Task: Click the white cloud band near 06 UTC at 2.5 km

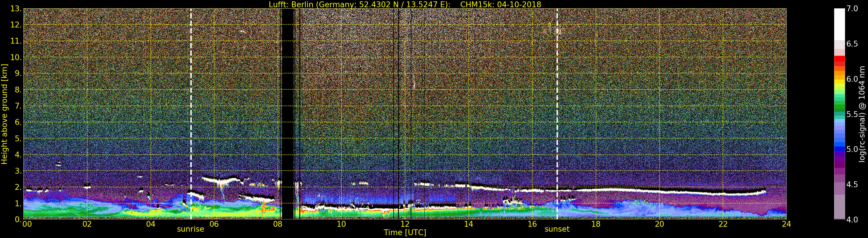Action: click(221, 181)
